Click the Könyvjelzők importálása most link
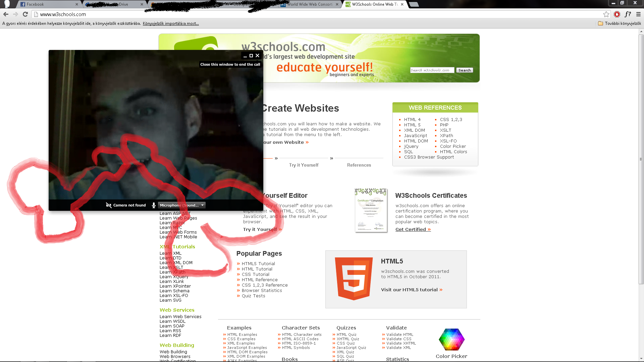The width and height of the screenshot is (644, 362). [171, 23]
